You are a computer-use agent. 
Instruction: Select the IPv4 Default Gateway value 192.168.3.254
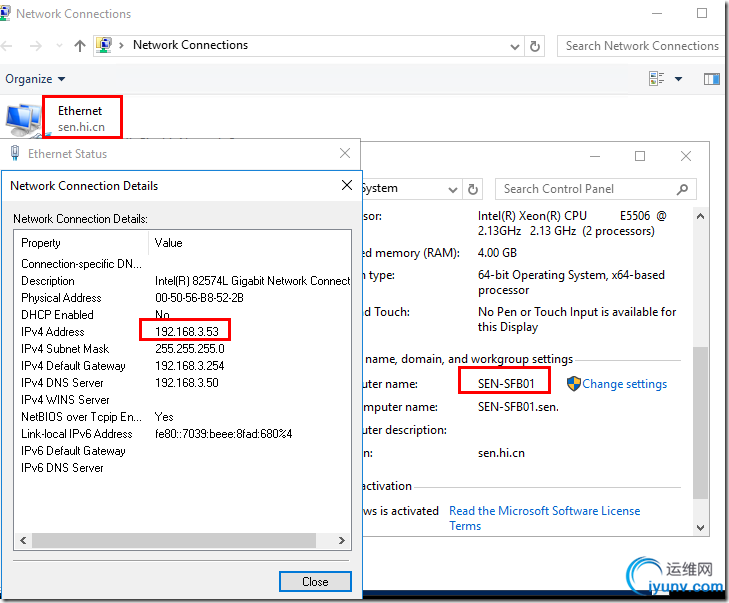click(190, 365)
